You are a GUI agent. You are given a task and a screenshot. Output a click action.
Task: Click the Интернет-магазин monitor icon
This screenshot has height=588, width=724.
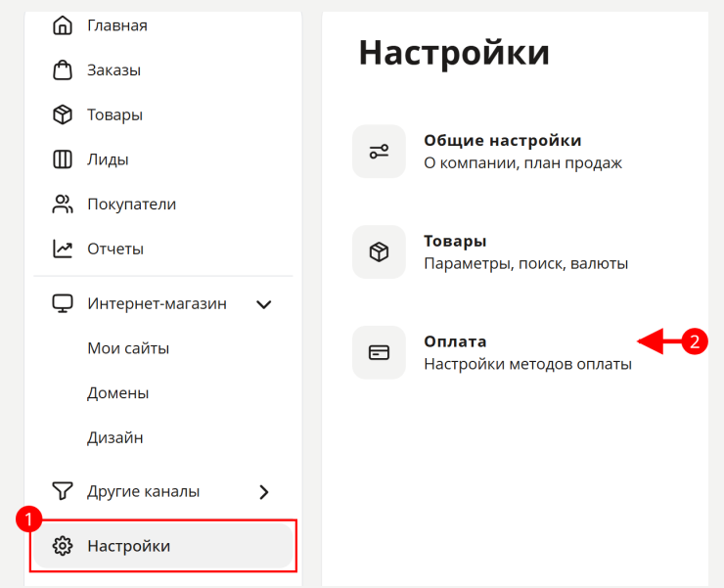tap(63, 303)
